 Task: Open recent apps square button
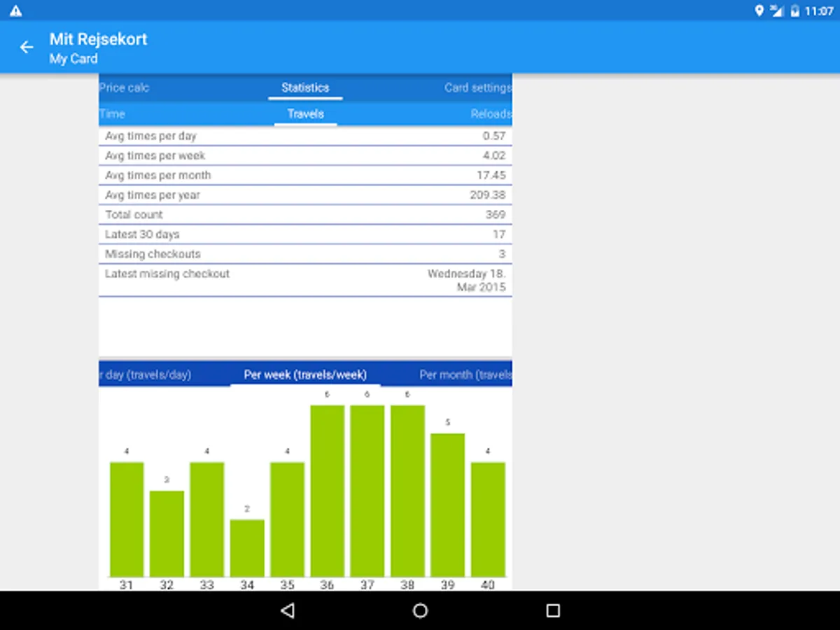click(x=553, y=610)
